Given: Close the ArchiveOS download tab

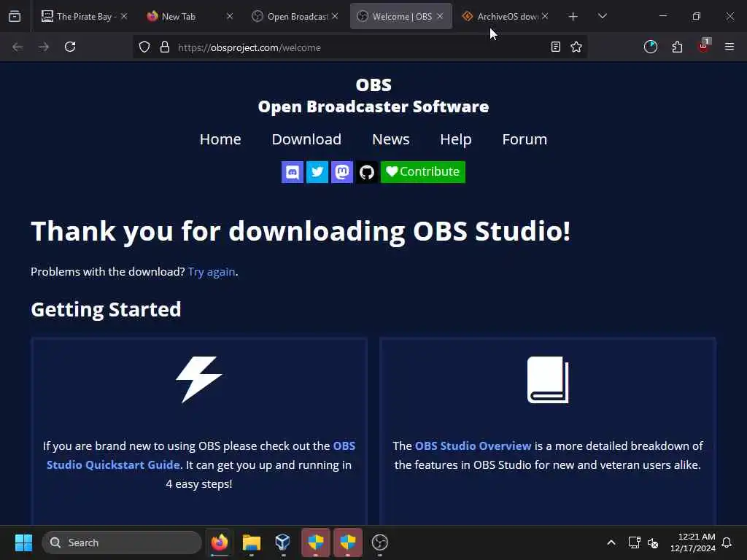Looking at the screenshot, I should [545, 16].
